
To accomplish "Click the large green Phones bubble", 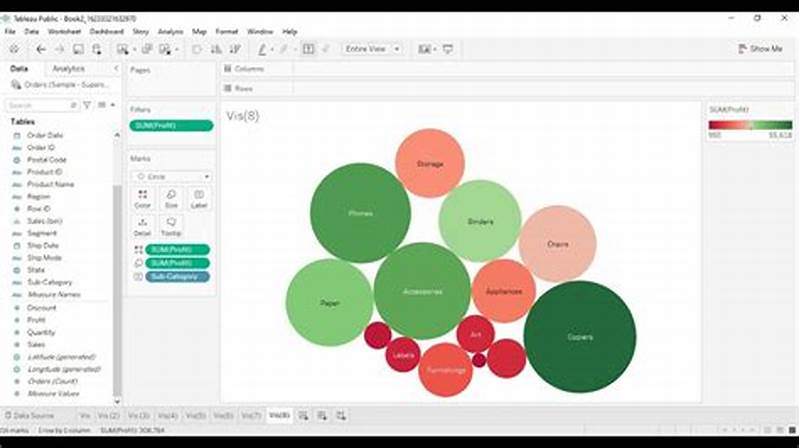I will tap(360, 213).
